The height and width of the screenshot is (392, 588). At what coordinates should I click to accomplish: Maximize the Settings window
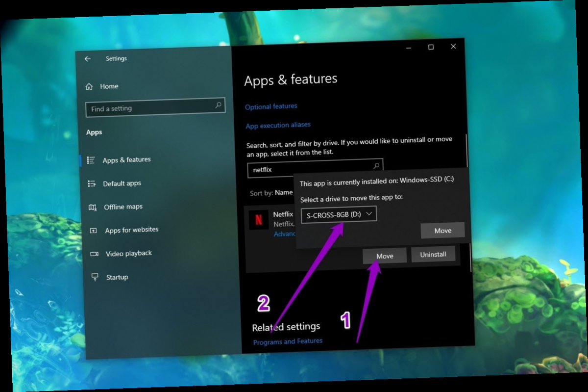pyautogui.click(x=431, y=47)
